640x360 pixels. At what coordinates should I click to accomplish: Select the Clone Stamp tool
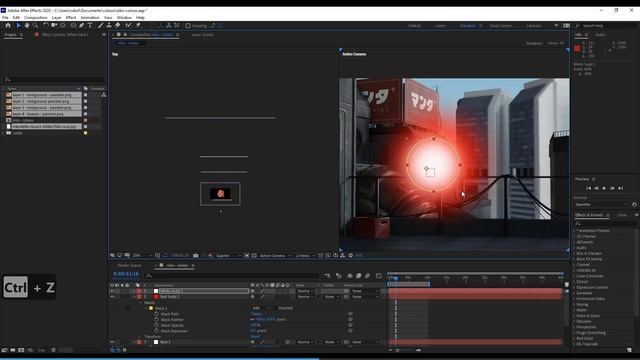(109, 25)
